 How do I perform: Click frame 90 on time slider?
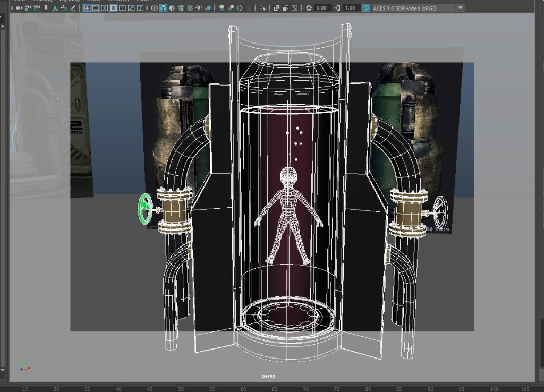pyautogui.click(x=430, y=389)
